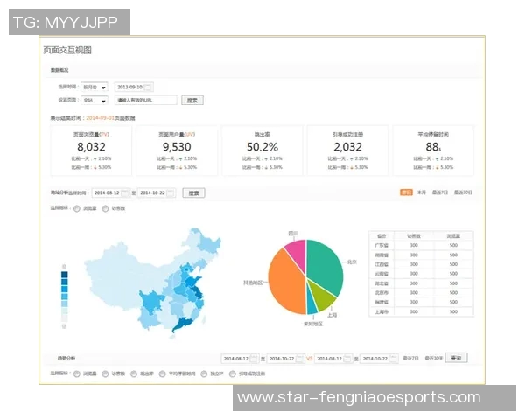
Task: Open calendar icon for first trend start date
Action: pyautogui.click(x=255, y=358)
